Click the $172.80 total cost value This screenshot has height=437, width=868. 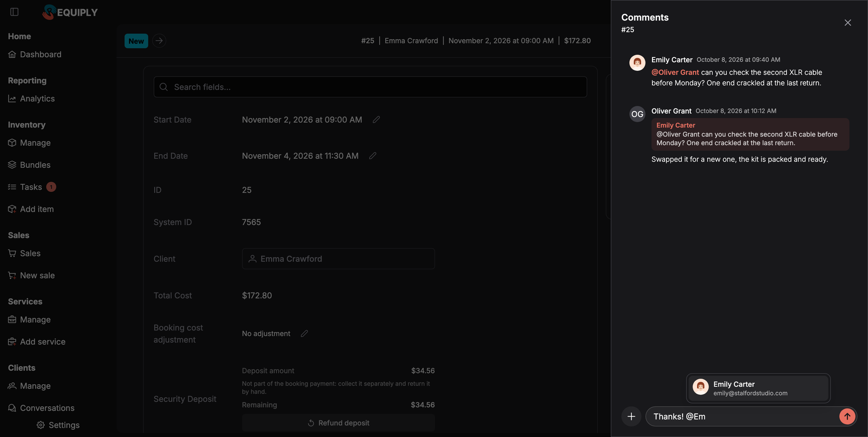click(x=257, y=295)
